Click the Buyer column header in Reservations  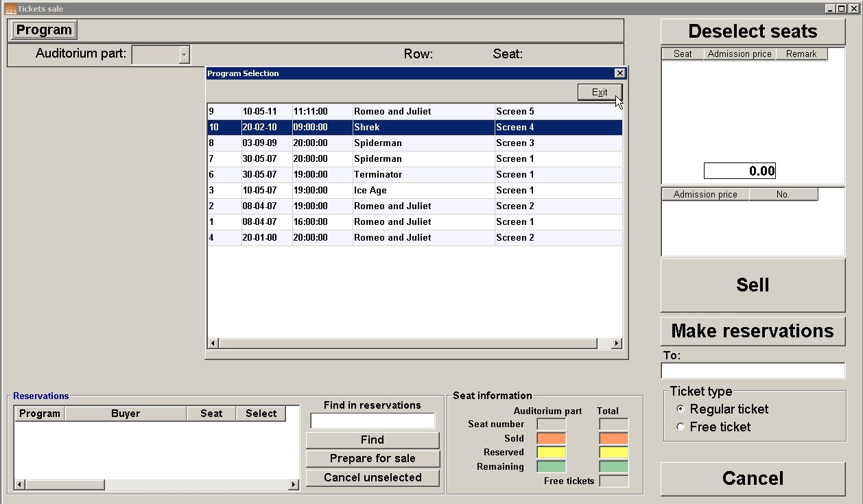click(x=126, y=413)
